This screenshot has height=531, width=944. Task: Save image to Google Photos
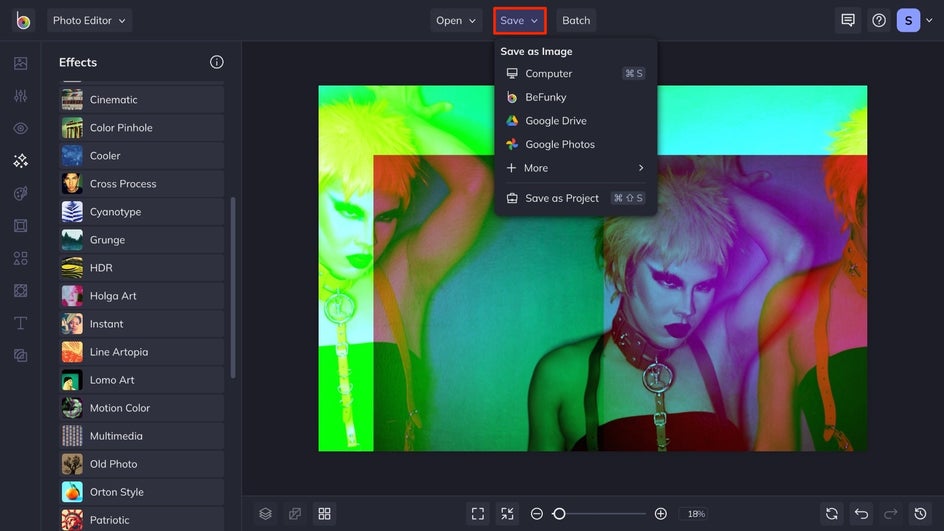(x=576, y=144)
